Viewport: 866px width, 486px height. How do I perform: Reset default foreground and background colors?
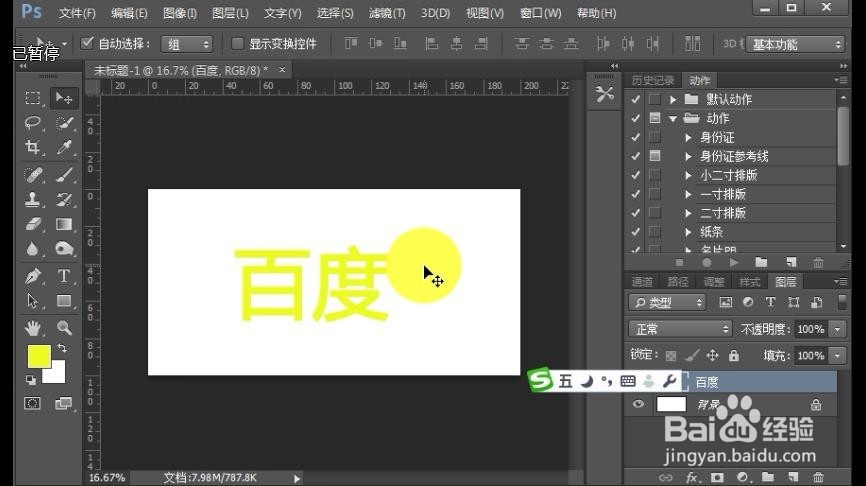click(31, 380)
